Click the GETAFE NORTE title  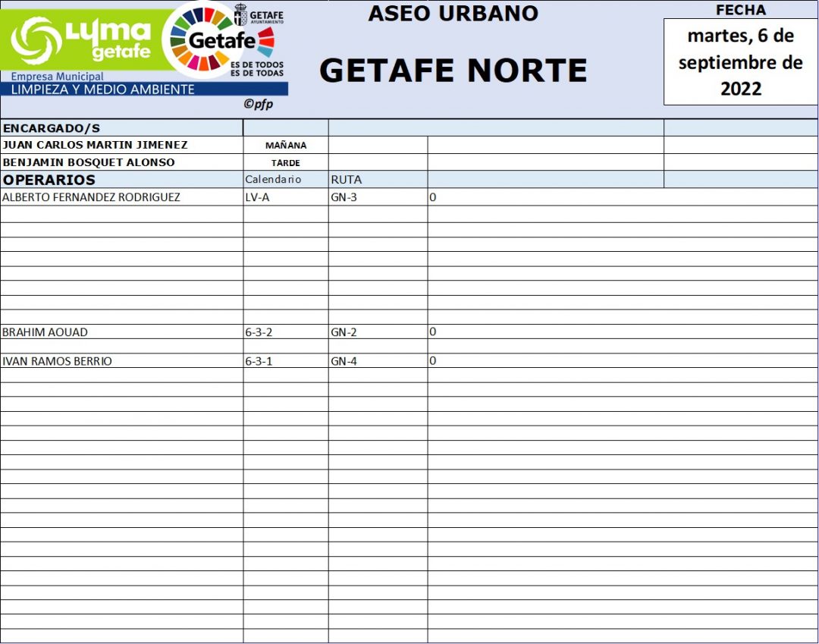[453, 71]
